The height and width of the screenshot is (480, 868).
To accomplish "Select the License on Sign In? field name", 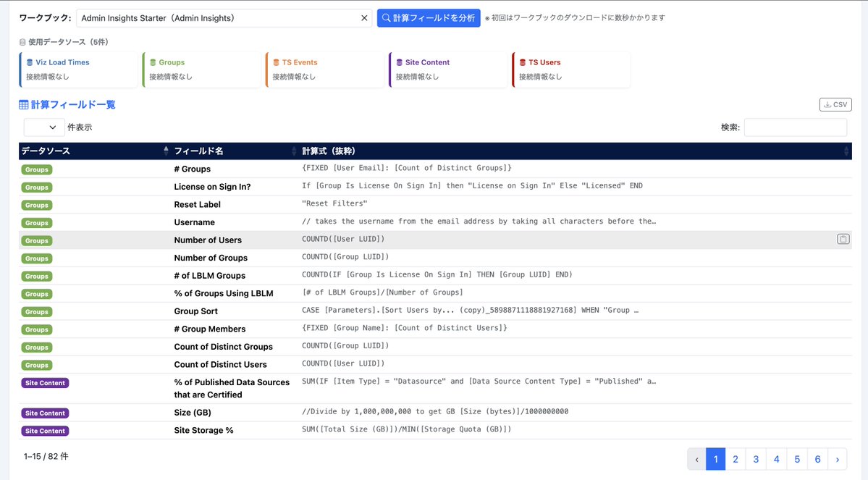I will [212, 187].
